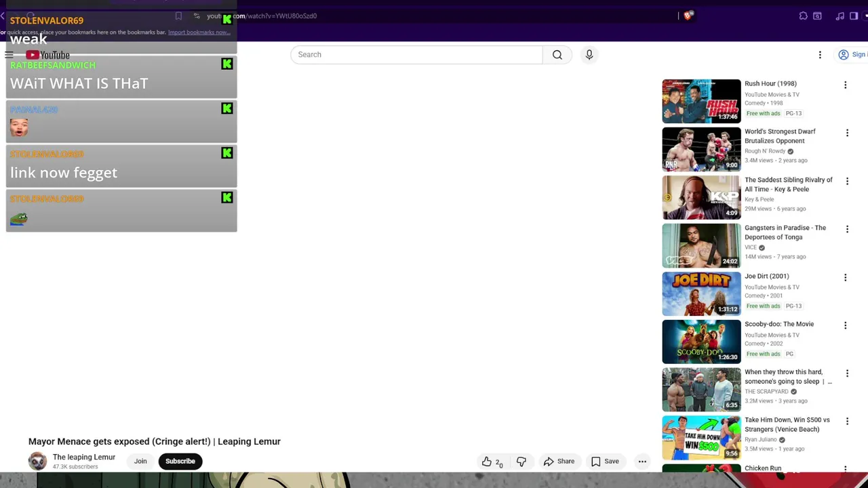Click Import bookmarks now link
The height and width of the screenshot is (488, 868).
pyautogui.click(x=199, y=32)
